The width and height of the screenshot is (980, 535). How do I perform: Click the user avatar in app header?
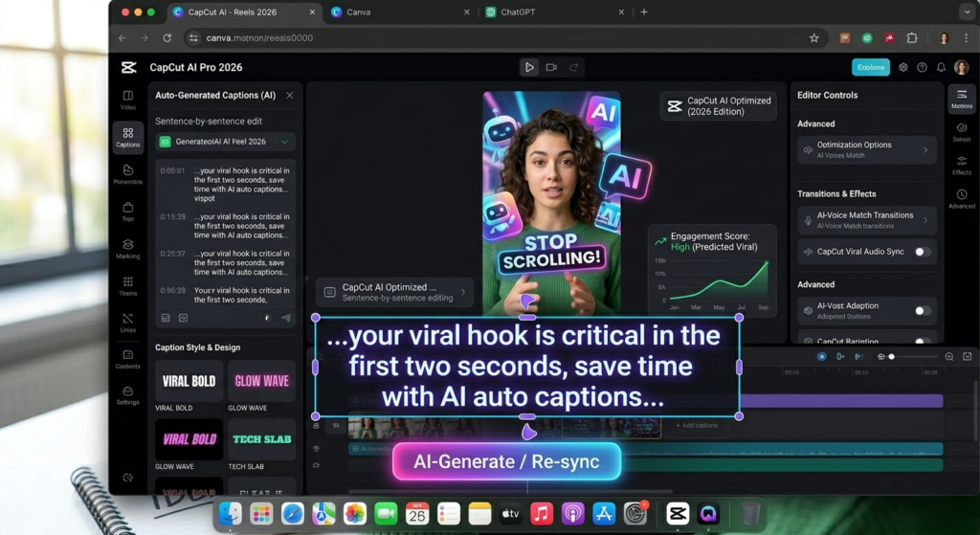coord(961,68)
